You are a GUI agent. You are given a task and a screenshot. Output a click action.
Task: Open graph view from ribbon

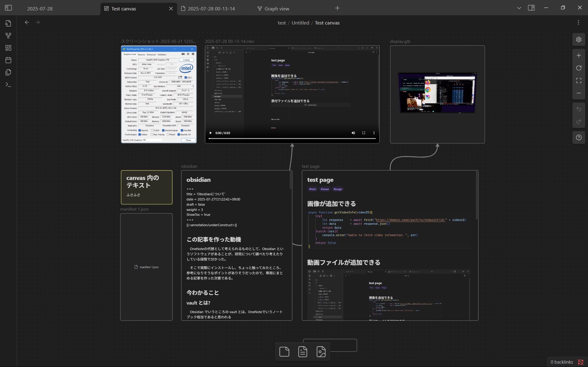(x=8, y=36)
